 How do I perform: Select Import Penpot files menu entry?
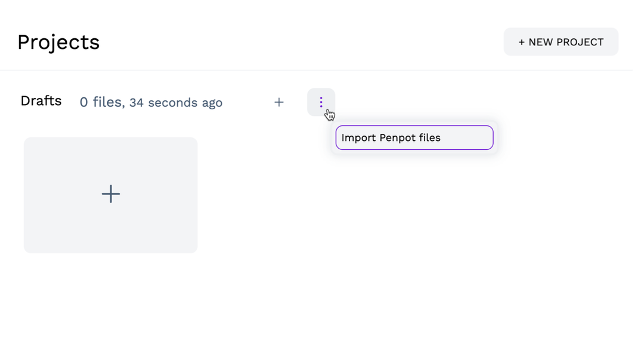pos(414,137)
